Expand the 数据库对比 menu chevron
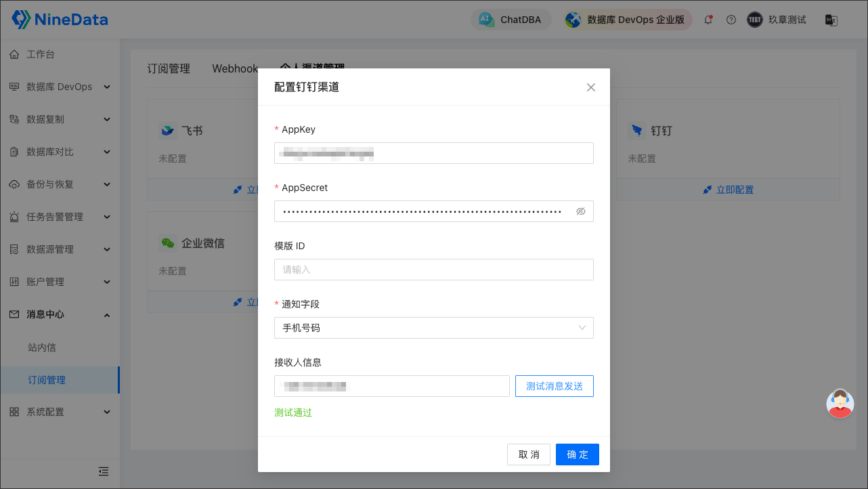 point(106,152)
